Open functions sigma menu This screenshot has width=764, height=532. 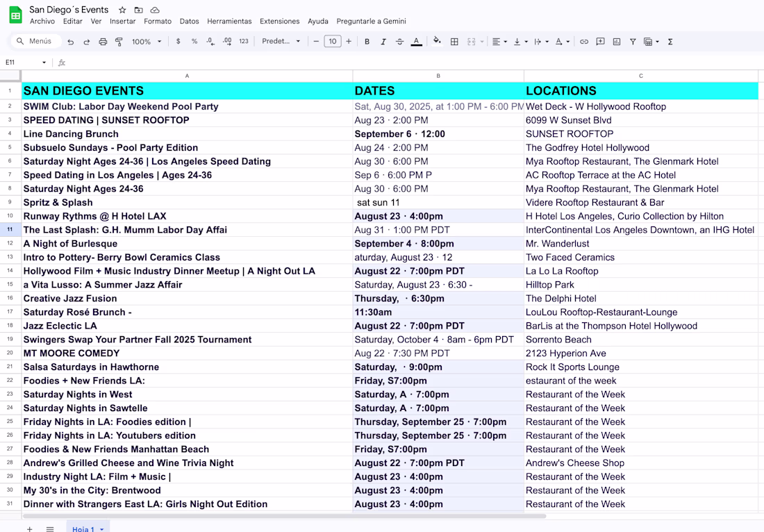click(670, 42)
